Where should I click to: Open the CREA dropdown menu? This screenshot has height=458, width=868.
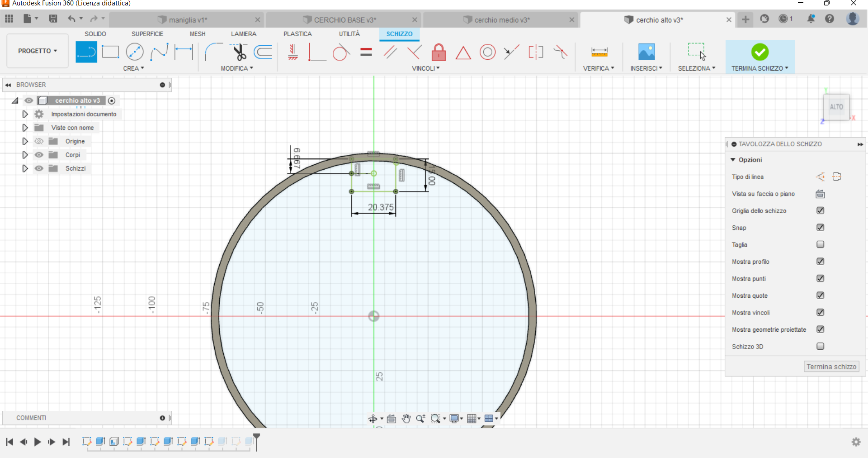[134, 68]
